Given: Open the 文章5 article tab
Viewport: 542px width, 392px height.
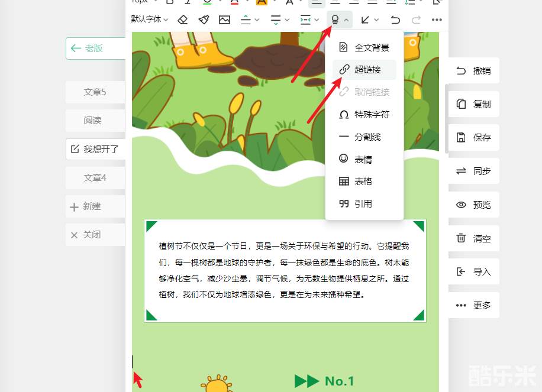Looking at the screenshot, I should 95,92.
